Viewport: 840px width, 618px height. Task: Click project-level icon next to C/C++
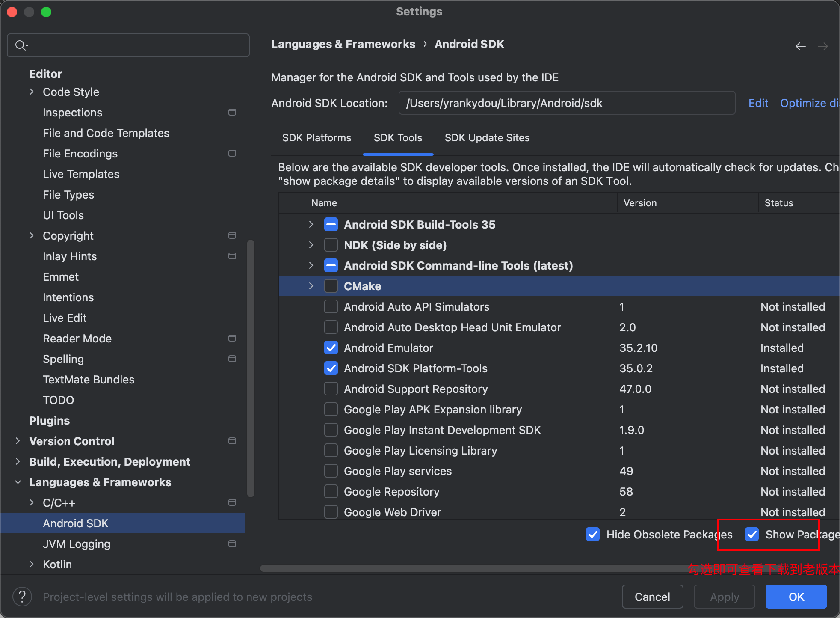pos(232,502)
